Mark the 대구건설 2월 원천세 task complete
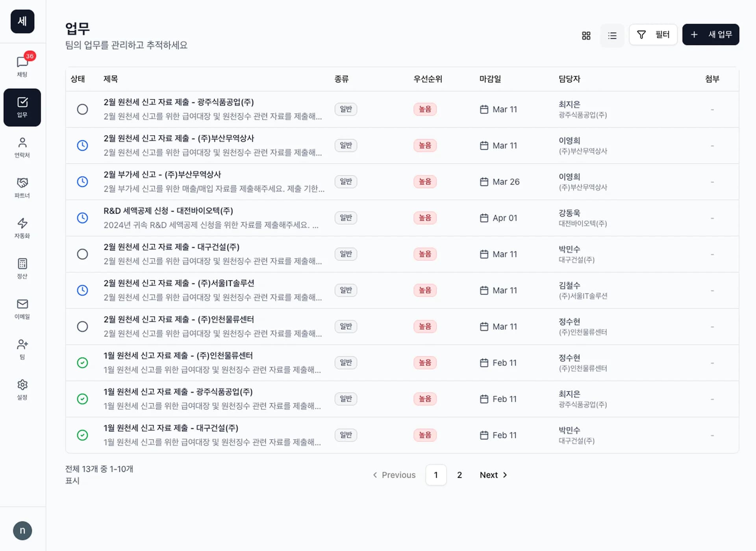The width and height of the screenshot is (756, 551). [83, 254]
